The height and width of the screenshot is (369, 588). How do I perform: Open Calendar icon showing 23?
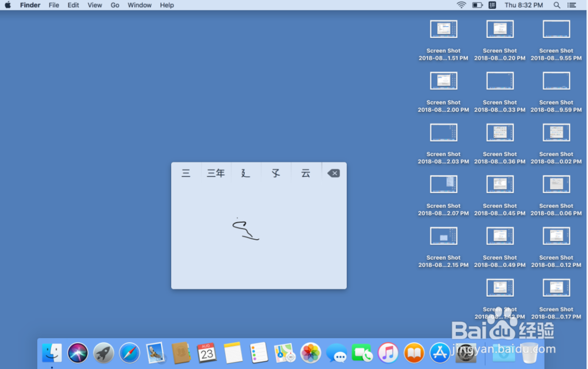(x=207, y=353)
